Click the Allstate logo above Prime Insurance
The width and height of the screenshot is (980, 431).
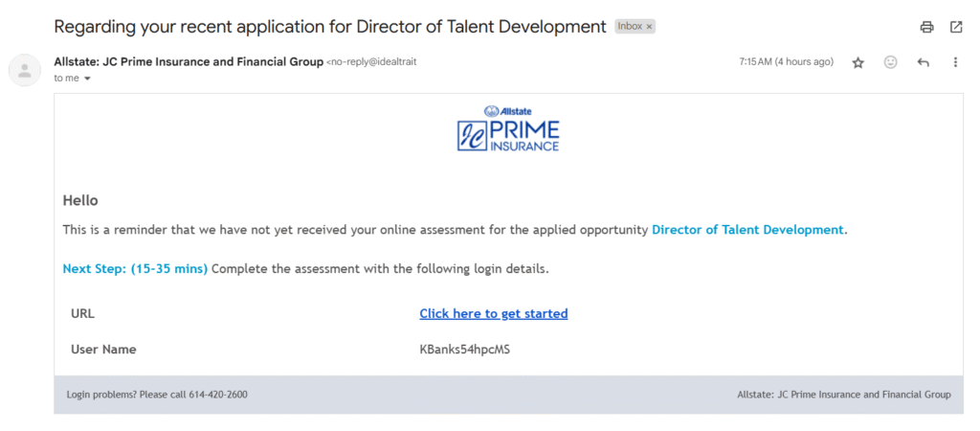pyautogui.click(x=508, y=111)
